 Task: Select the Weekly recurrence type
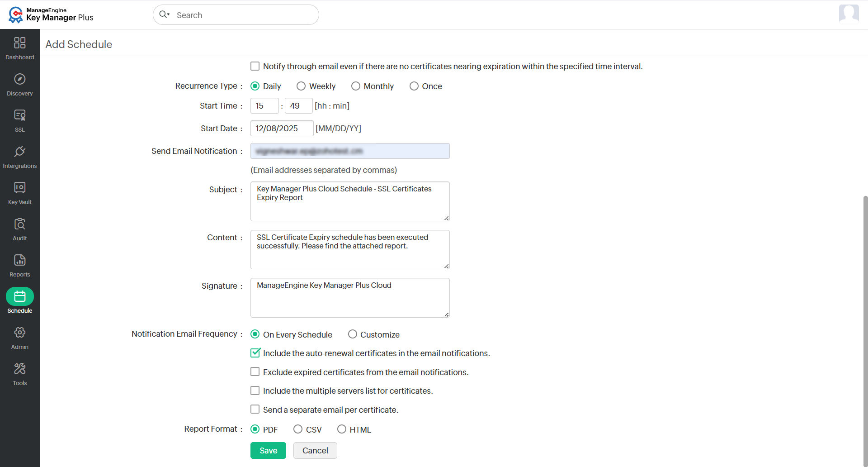[301, 86]
